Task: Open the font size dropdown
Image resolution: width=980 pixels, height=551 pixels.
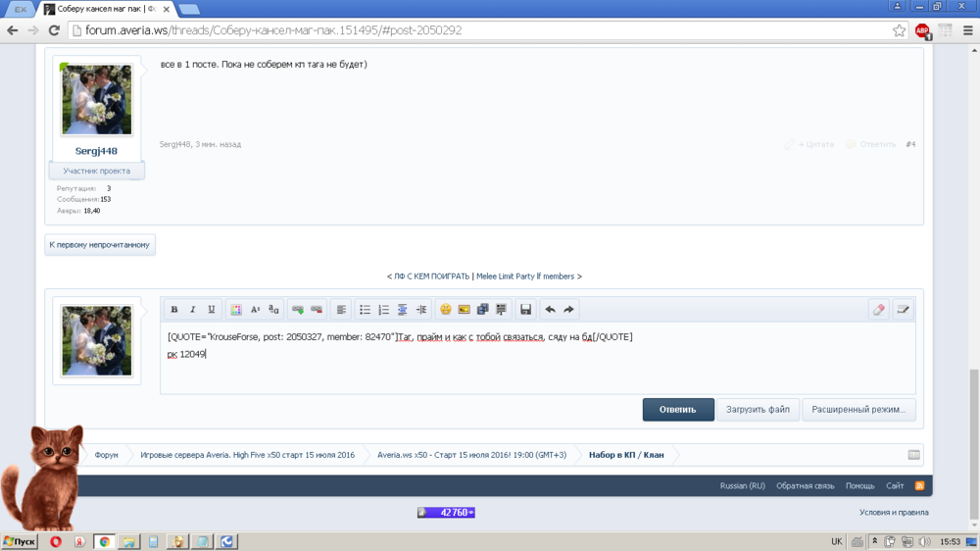Action: [255, 310]
